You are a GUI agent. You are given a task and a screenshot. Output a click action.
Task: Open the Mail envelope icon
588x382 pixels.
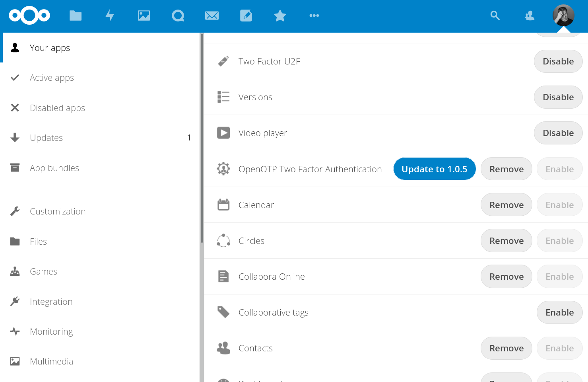pos(212,16)
